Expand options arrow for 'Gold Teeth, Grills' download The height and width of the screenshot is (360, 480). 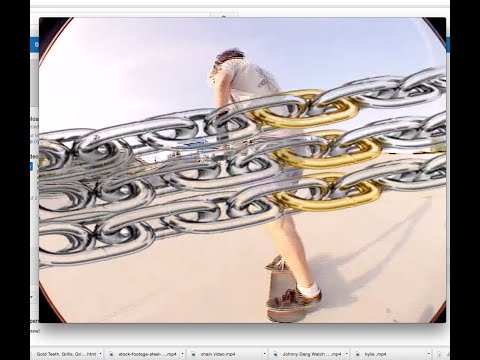click(x=100, y=354)
